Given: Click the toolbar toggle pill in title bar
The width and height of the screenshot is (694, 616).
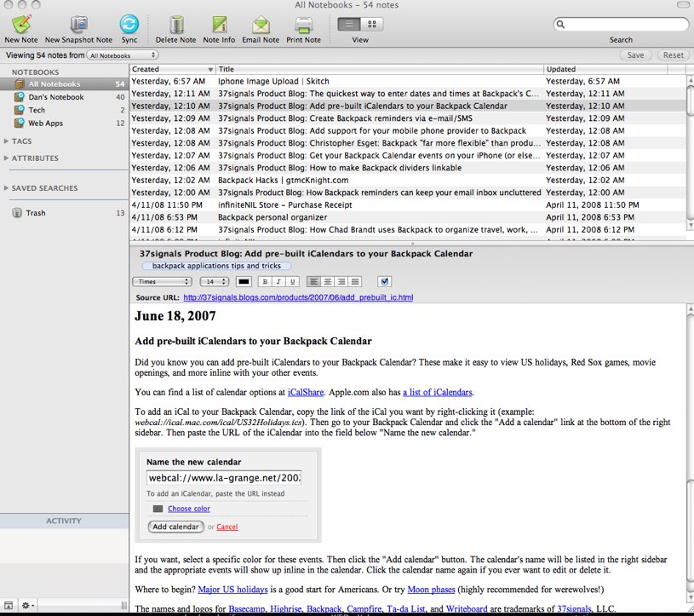Looking at the screenshot, I should click(x=683, y=4).
